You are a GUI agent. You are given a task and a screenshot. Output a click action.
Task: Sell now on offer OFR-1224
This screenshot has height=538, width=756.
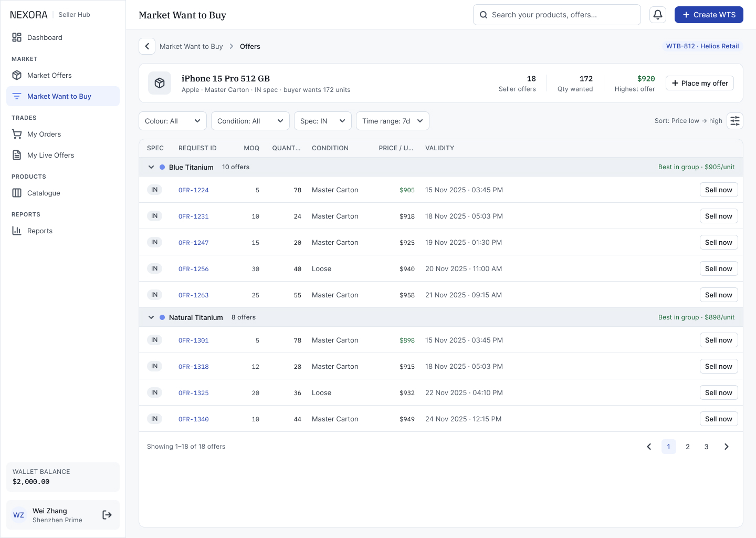(x=719, y=190)
